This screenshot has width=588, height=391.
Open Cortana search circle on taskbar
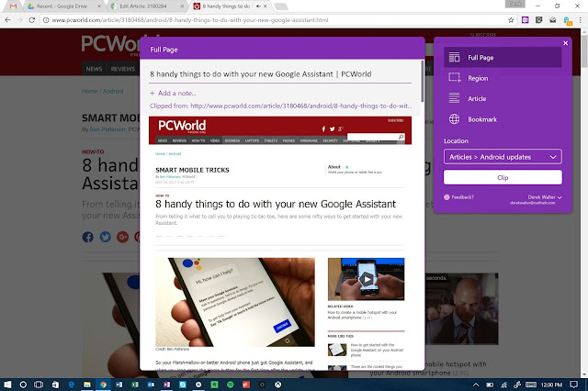23,385
